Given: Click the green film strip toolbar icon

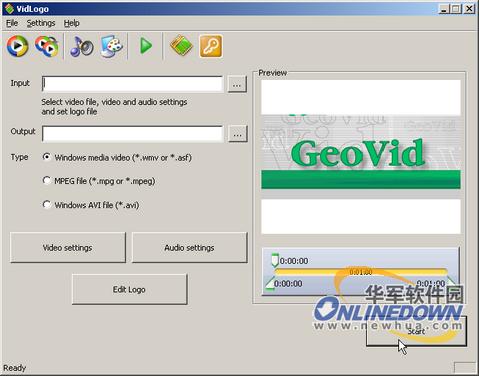Looking at the screenshot, I should 181,46.
